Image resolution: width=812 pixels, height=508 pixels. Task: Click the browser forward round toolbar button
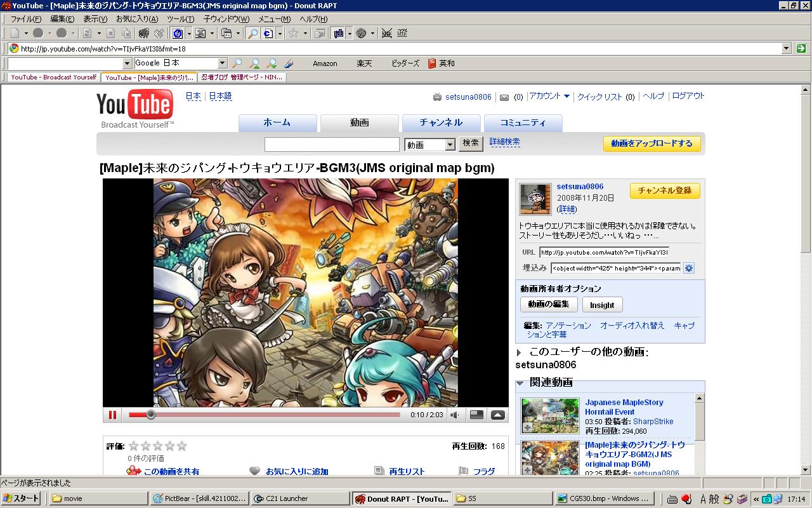point(62,33)
